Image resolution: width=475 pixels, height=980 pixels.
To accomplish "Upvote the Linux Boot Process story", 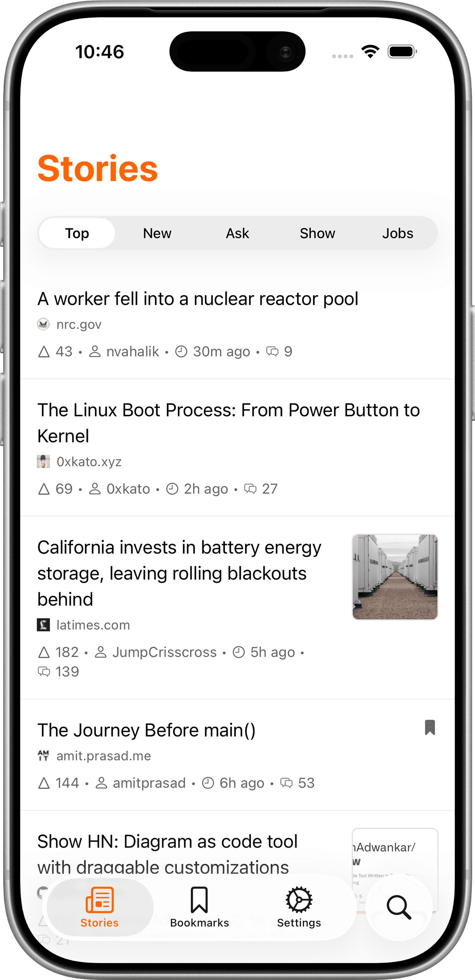I will pos(44,489).
